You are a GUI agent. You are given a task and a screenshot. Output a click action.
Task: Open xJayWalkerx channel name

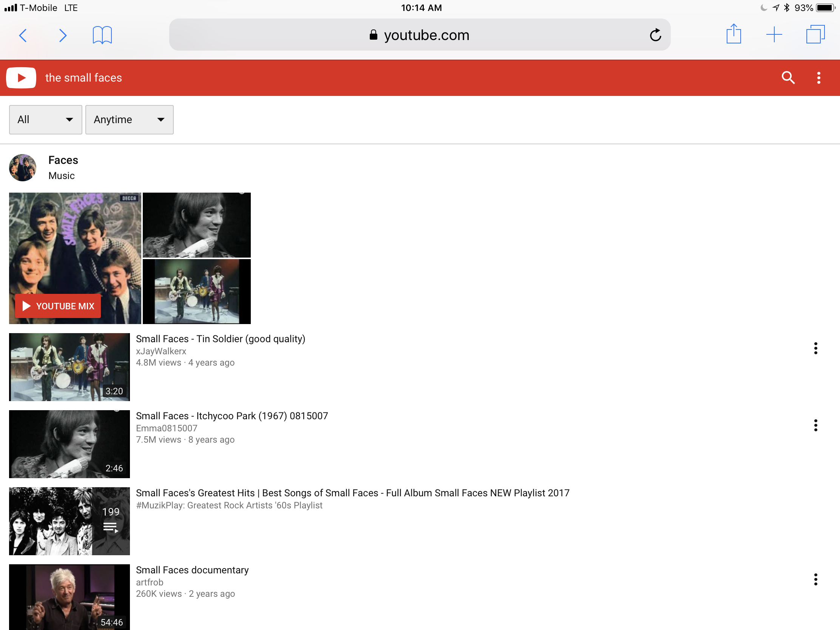coord(161,351)
